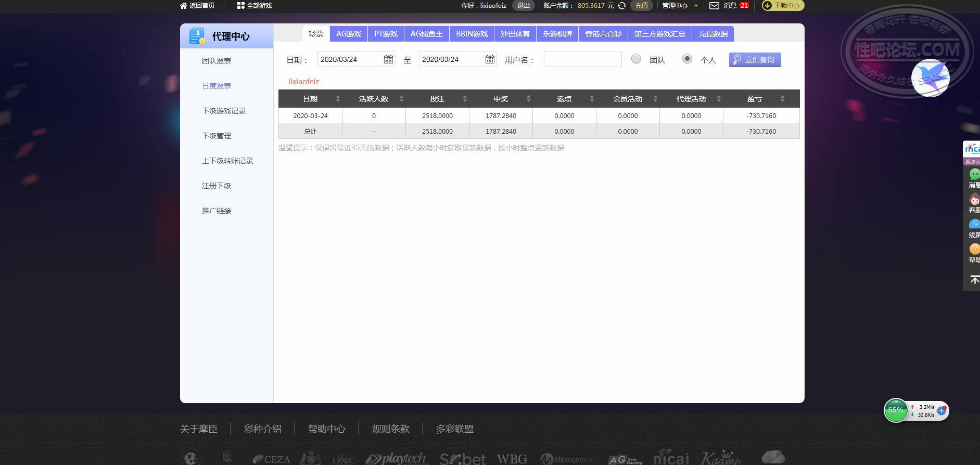Switch to the 第三方游戏汇总 tab

tap(660, 34)
